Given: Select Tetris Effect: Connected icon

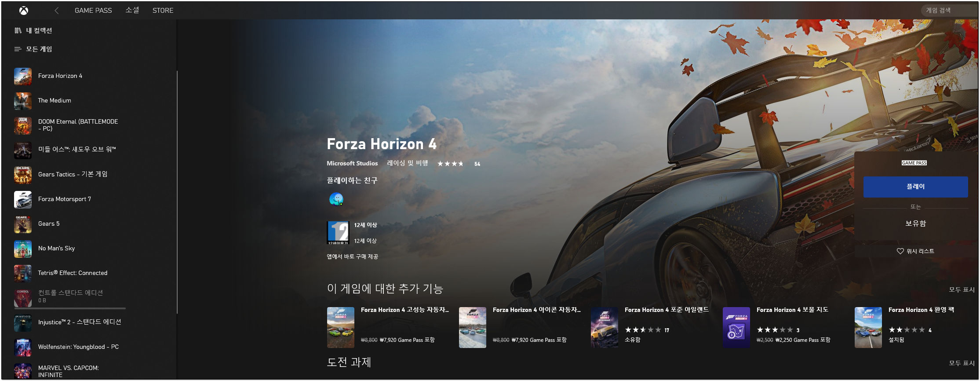Looking at the screenshot, I should coord(23,273).
